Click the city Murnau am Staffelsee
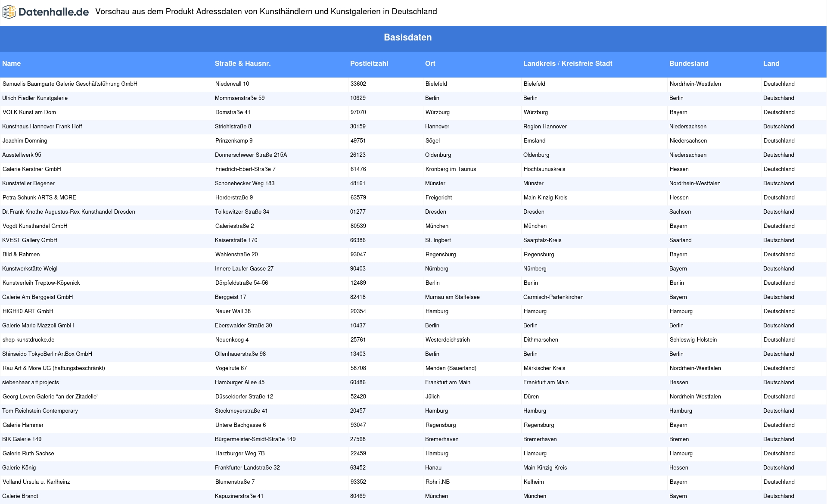 (452, 297)
